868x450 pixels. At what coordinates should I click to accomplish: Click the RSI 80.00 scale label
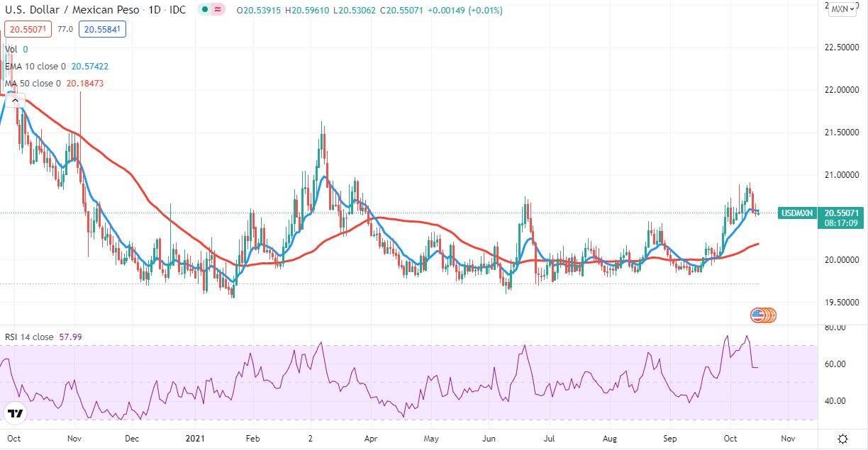point(835,327)
